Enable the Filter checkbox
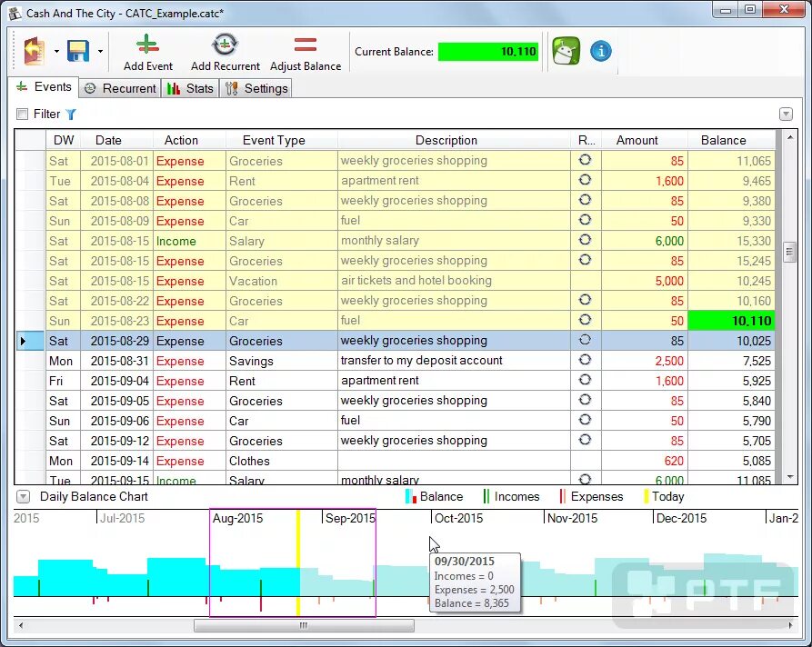The width and height of the screenshot is (812, 647). [22, 114]
